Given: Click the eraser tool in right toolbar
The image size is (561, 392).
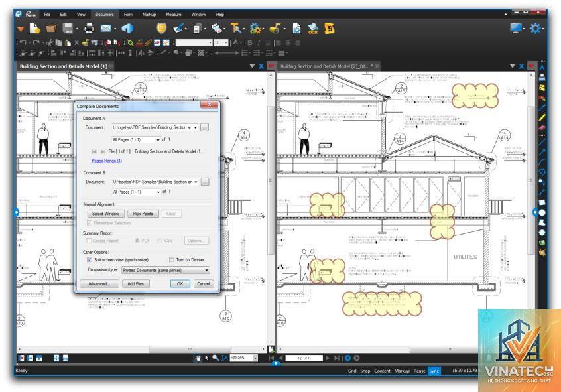Looking at the screenshot, I should click(542, 127).
